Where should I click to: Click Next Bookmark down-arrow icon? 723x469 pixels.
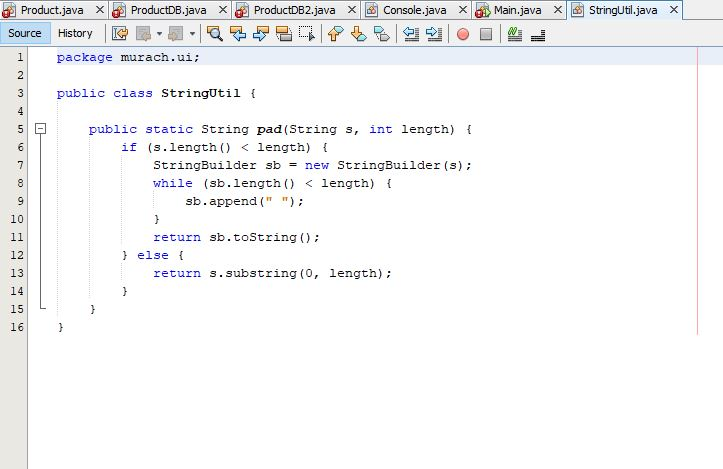click(358, 34)
